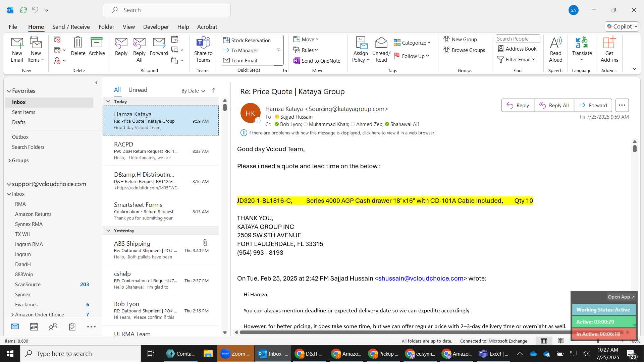Screen dimensions: 644x362
Task: Share message to Teams
Action: (203, 50)
